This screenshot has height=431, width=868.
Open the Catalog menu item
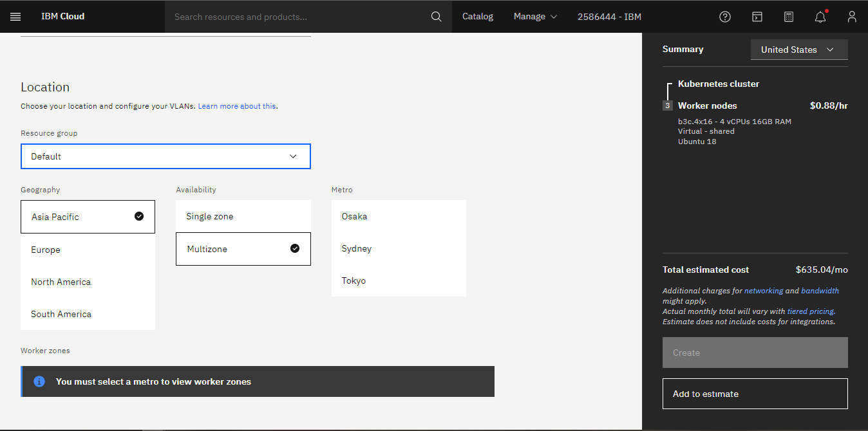point(477,17)
